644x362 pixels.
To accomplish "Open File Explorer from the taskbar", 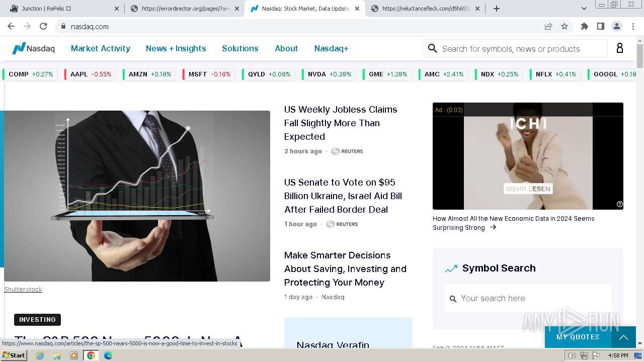I will click(x=57, y=355).
